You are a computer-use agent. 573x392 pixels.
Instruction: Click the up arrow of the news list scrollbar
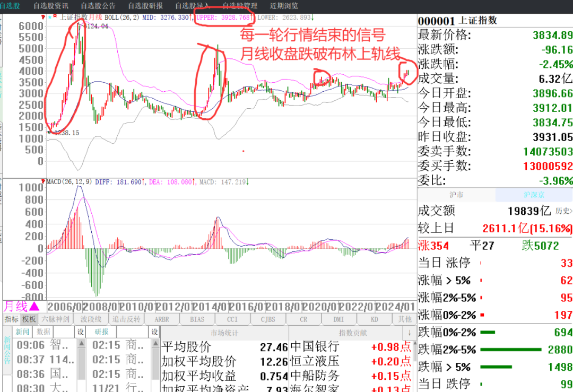coord(82,343)
